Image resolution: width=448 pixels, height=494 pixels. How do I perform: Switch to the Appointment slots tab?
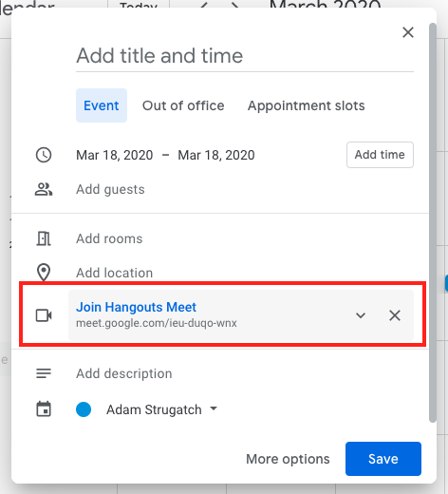tap(306, 105)
